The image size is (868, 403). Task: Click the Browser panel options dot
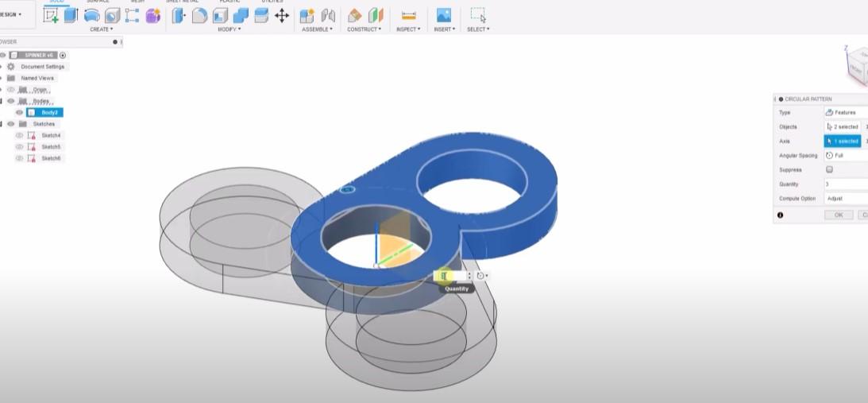click(x=115, y=42)
